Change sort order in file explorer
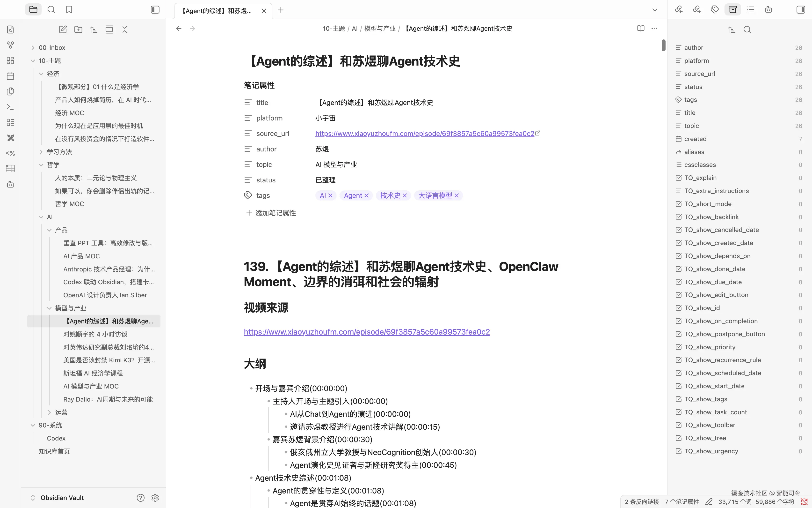This screenshot has width=812, height=508. [94, 30]
